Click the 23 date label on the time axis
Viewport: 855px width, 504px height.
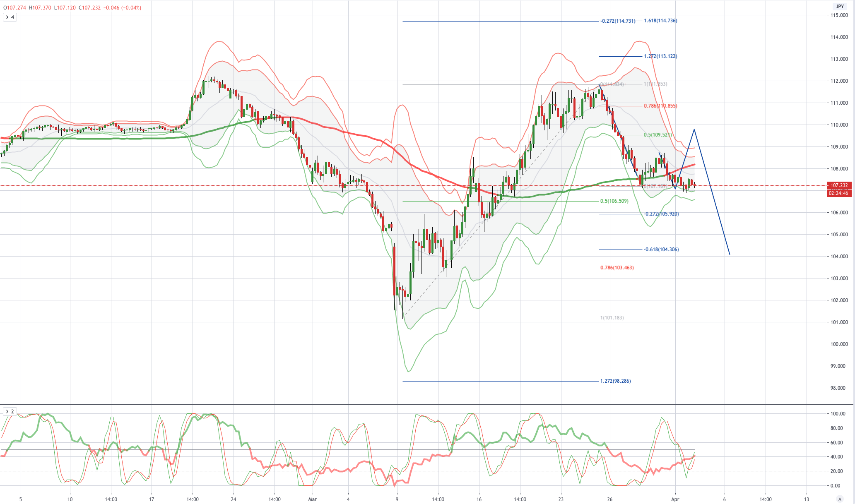click(561, 499)
